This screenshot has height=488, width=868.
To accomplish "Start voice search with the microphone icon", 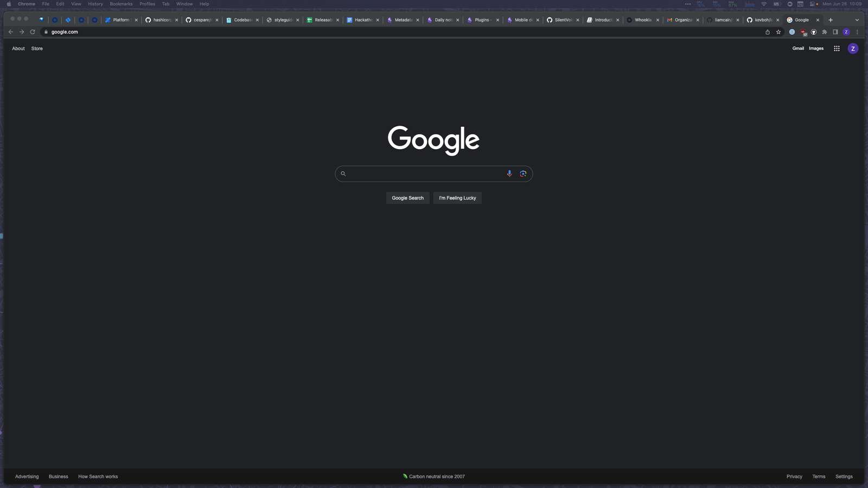I will (509, 174).
